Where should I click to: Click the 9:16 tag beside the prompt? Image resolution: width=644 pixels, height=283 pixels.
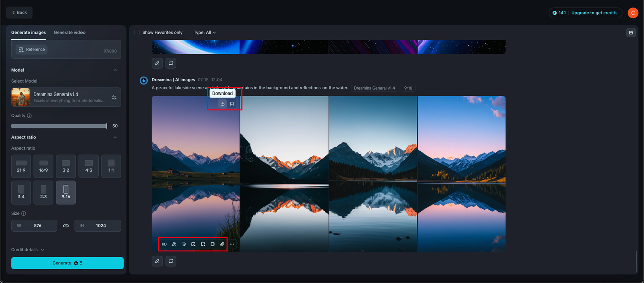(x=408, y=88)
